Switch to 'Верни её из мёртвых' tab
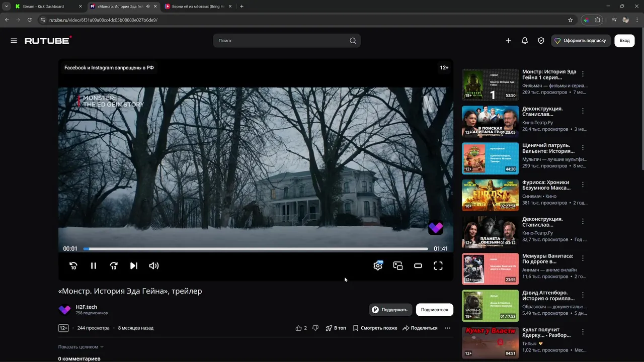 pyautogui.click(x=197, y=7)
